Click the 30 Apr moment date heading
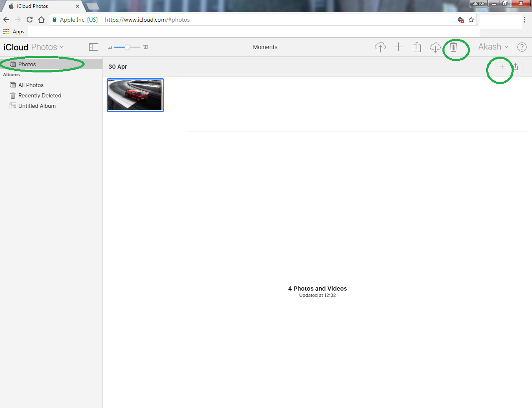This screenshot has height=408, width=532. 118,67
